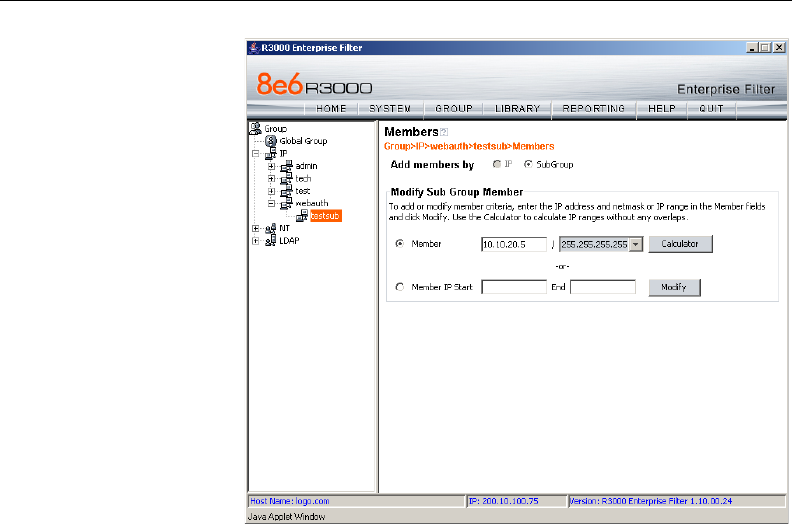
Task: Click the End IP address field
Action: pos(603,287)
